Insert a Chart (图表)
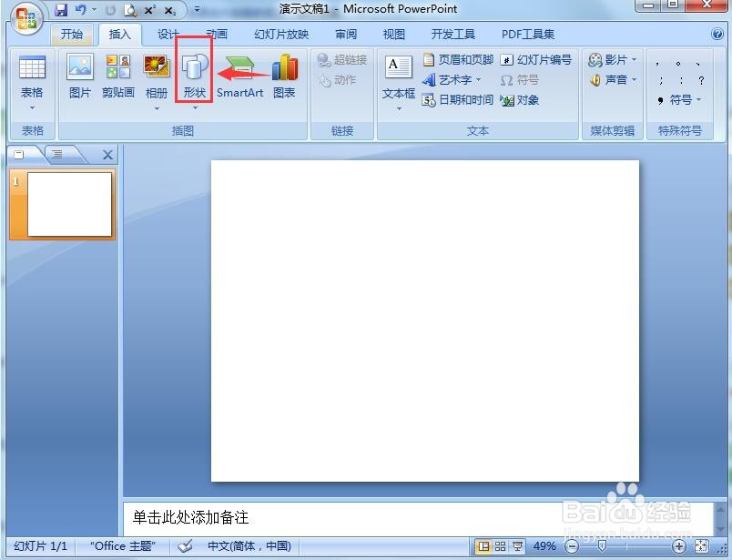 pyautogui.click(x=284, y=76)
